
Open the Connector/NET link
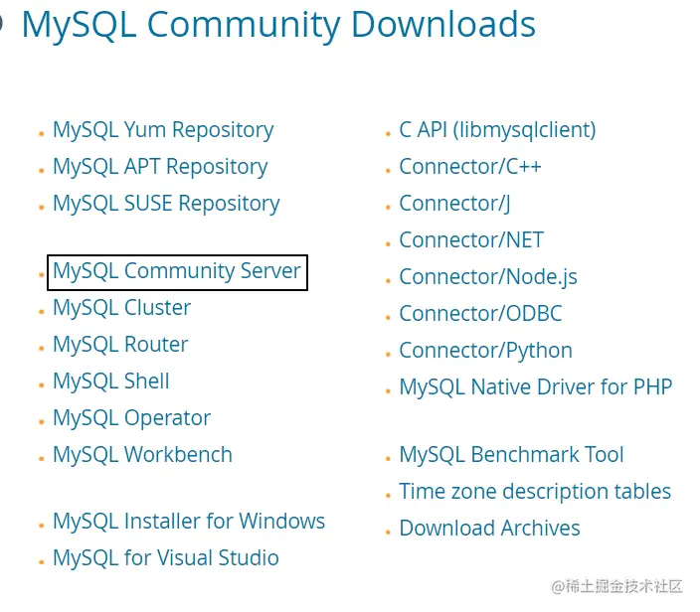(471, 240)
